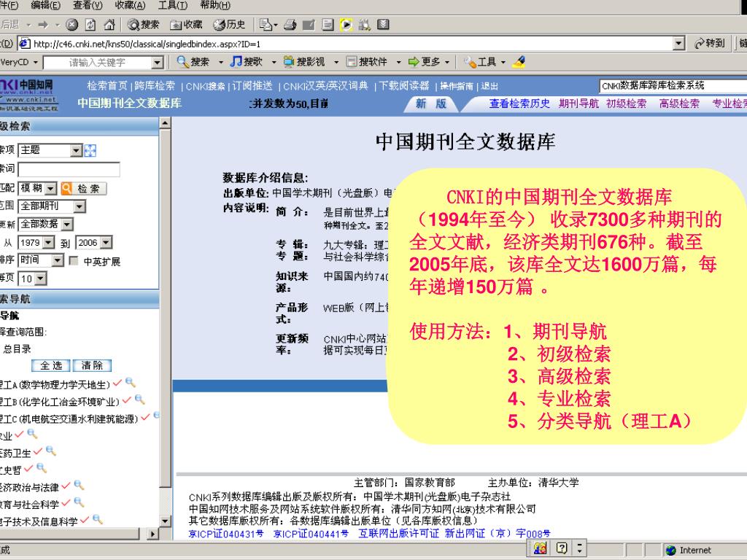The width and height of the screenshot is (747, 560).
Task: Click magnifier icon next to 文史哲 category
Action: [42, 467]
